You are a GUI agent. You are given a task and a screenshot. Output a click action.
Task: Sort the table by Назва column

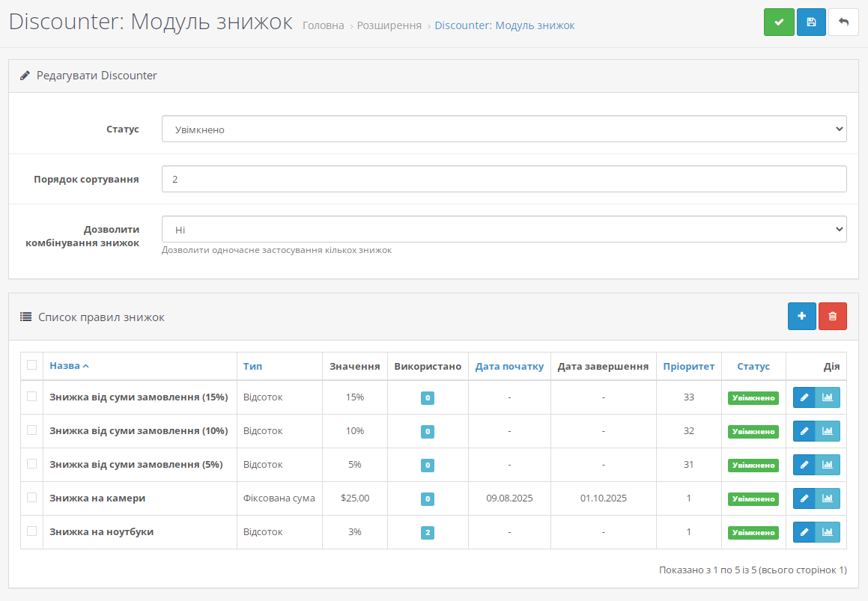tap(69, 366)
